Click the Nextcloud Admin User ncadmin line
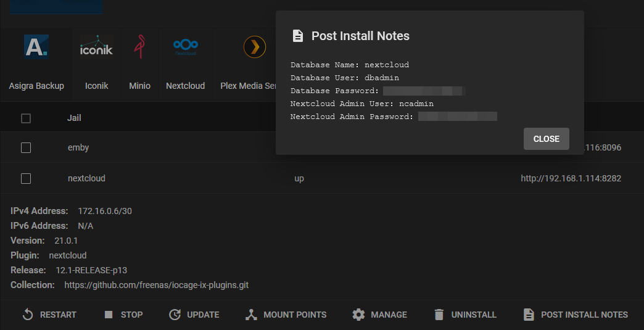Screen dimensions: 644x330 pos(362,104)
